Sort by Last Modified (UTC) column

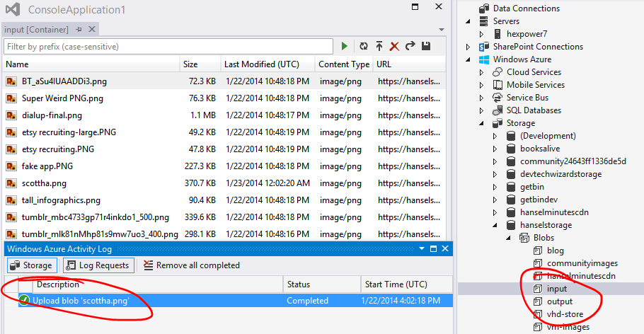[x=268, y=64]
